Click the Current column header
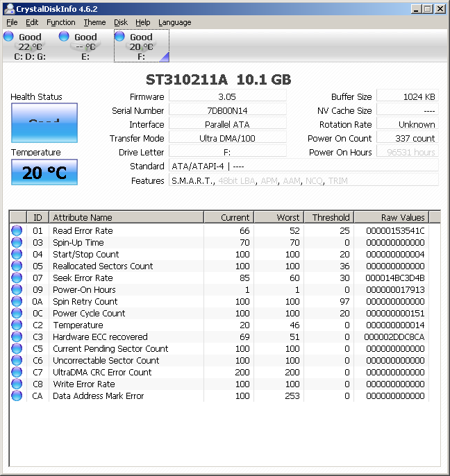This screenshot has width=450, height=476. 228,217
